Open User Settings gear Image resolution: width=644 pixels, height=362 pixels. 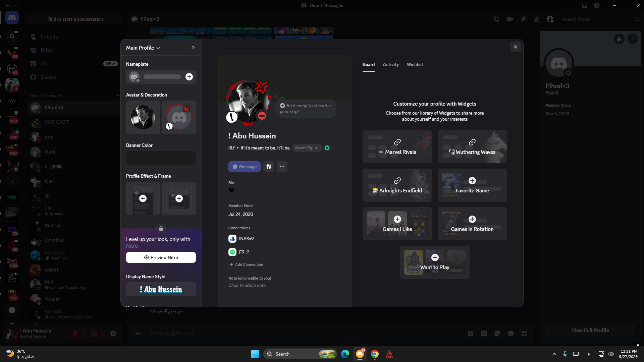pyautogui.click(x=113, y=334)
